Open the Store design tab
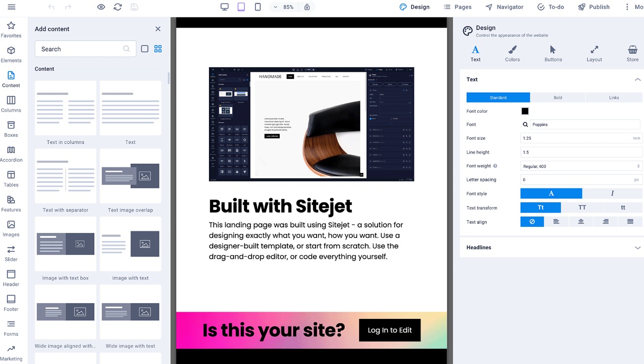 pos(633,53)
